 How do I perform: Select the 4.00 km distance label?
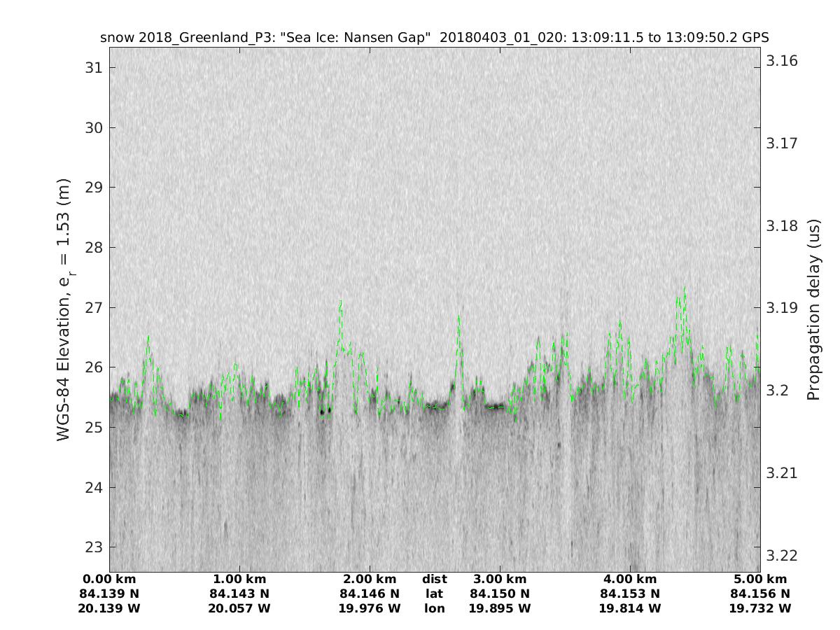(x=630, y=580)
